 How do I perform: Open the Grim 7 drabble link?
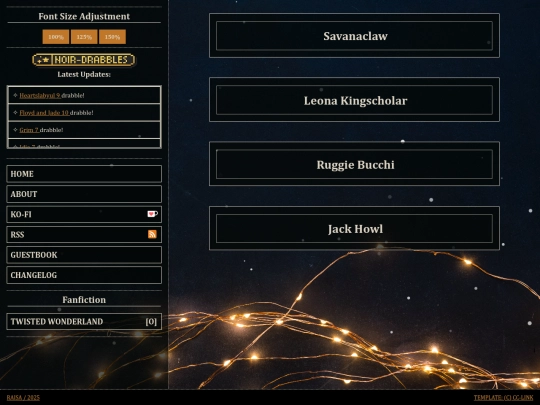point(29,130)
